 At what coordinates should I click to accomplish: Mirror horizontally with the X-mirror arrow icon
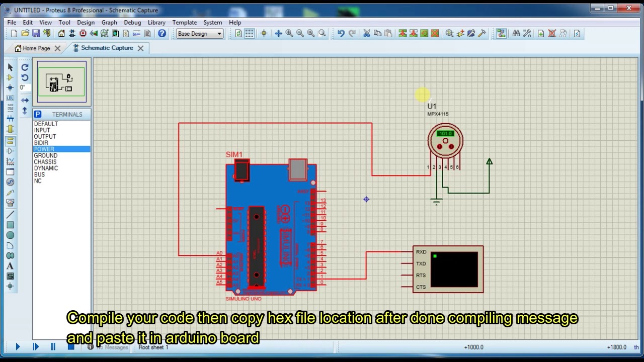pos(25,100)
